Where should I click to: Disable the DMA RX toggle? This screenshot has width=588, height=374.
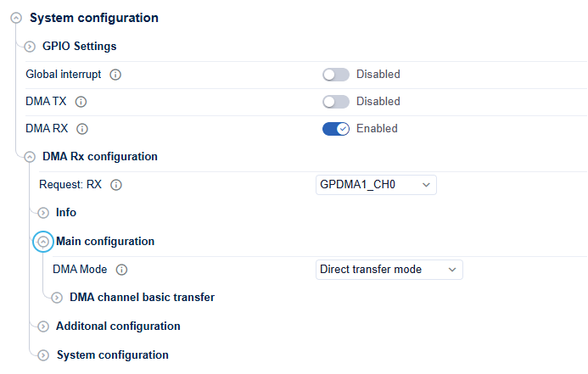click(x=336, y=129)
